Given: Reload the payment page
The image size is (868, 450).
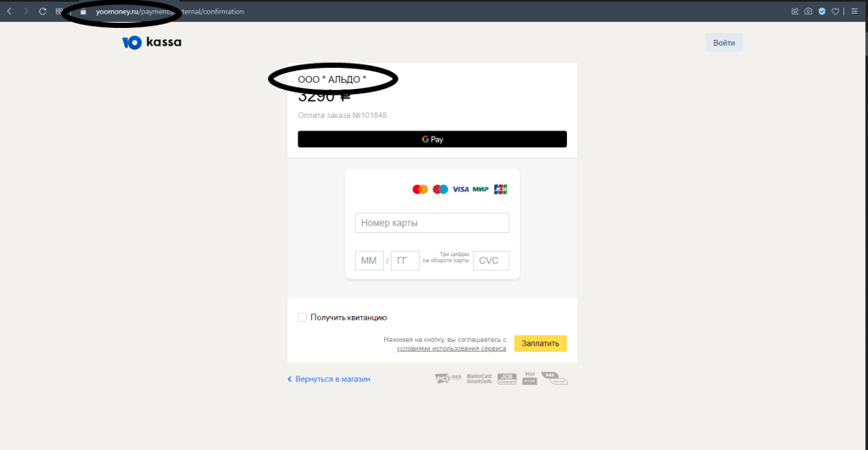Looking at the screenshot, I should pos(42,11).
